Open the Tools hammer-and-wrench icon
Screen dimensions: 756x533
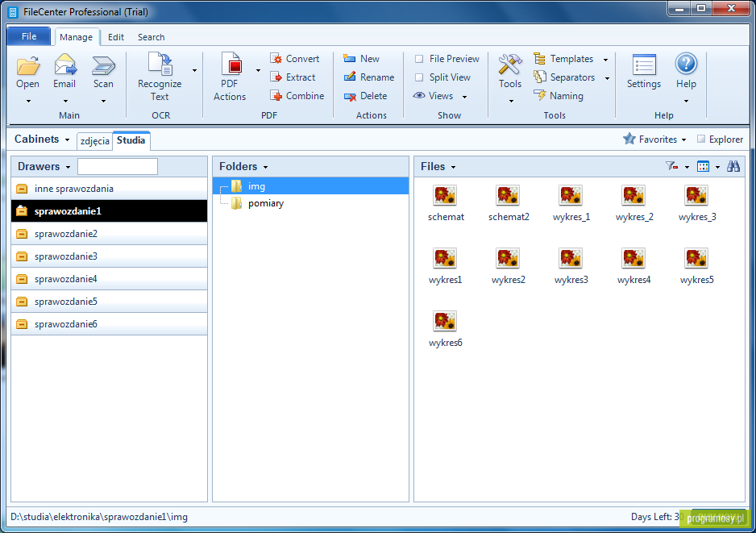tap(510, 65)
